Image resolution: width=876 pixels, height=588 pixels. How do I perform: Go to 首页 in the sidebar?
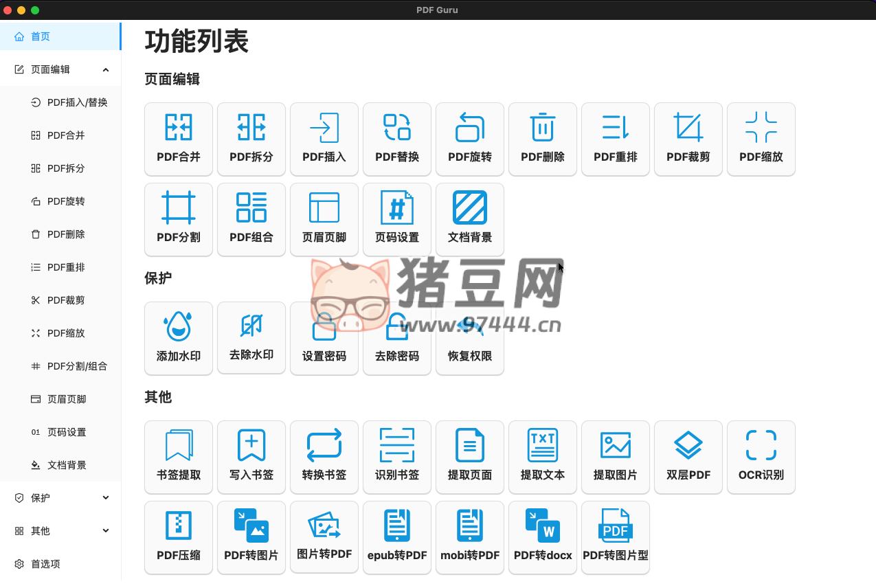point(41,36)
